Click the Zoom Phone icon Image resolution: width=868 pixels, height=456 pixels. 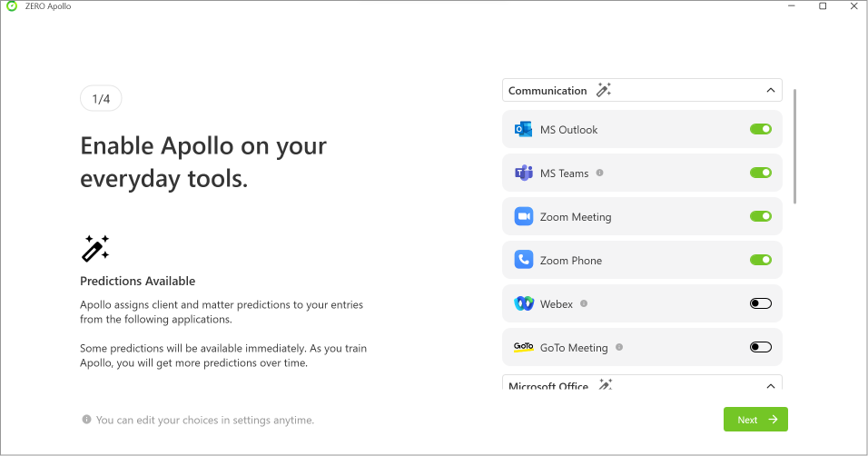click(524, 261)
